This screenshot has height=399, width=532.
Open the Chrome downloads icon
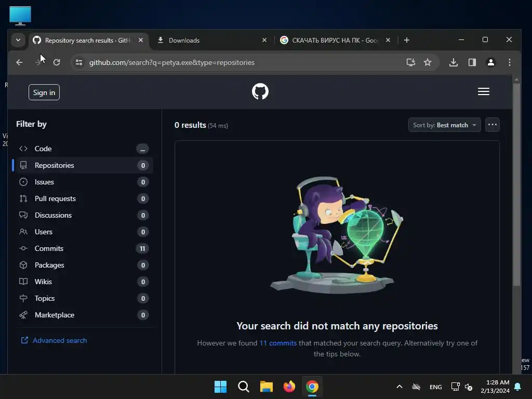coord(454,62)
